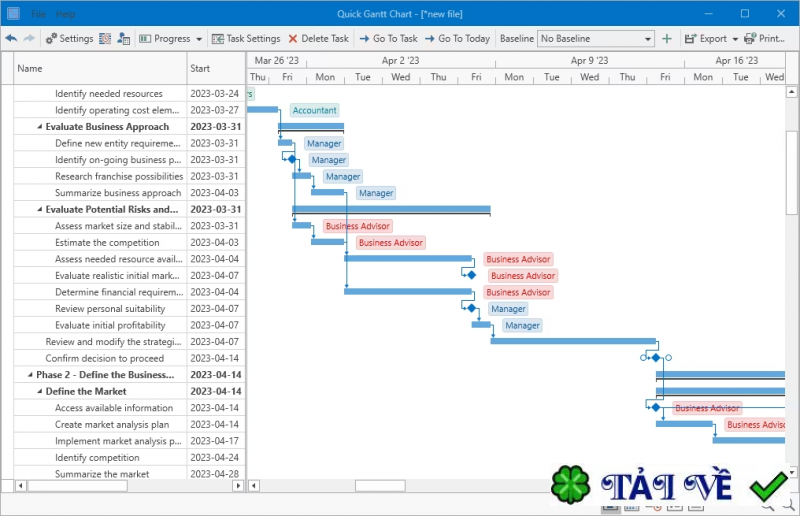Image resolution: width=800 pixels, height=516 pixels.
Task: Click the vertical scrollbar up arrow
Action: click(791, 92)
